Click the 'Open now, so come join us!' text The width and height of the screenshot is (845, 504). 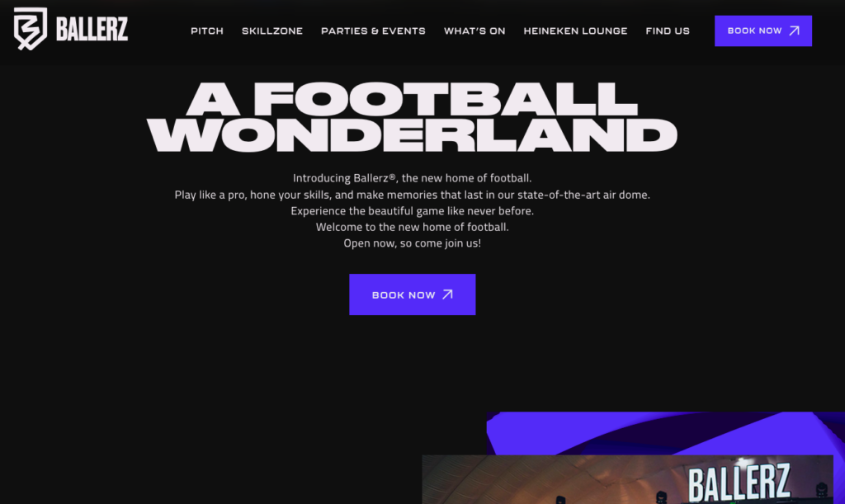[x=413, y=243]
